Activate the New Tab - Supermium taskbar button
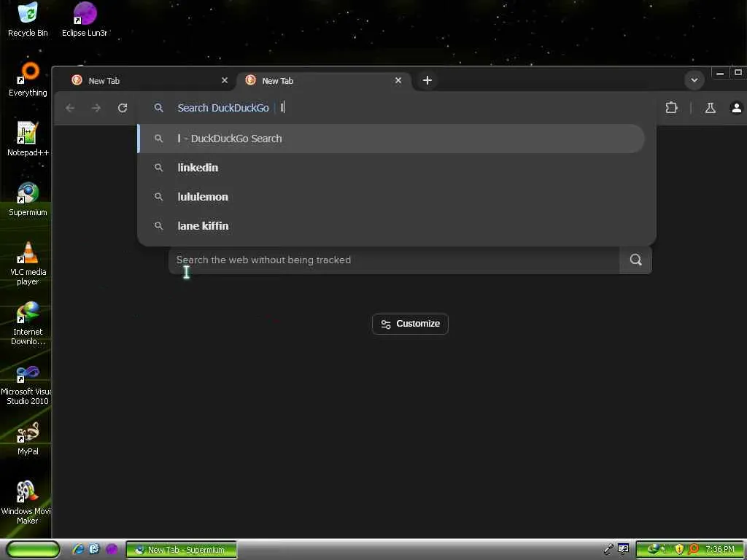Screen dimensions: 747x560 182,550
